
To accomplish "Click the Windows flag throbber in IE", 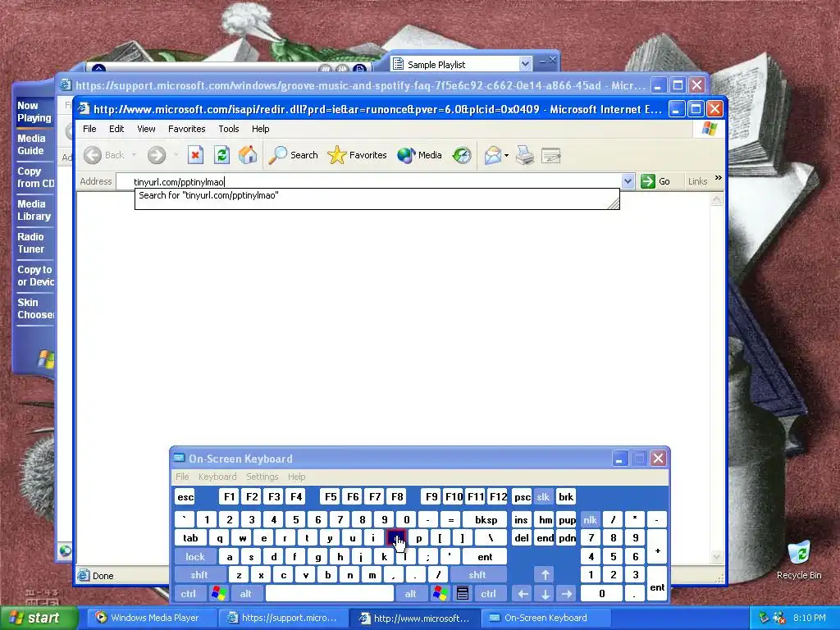I will (710, 129).
